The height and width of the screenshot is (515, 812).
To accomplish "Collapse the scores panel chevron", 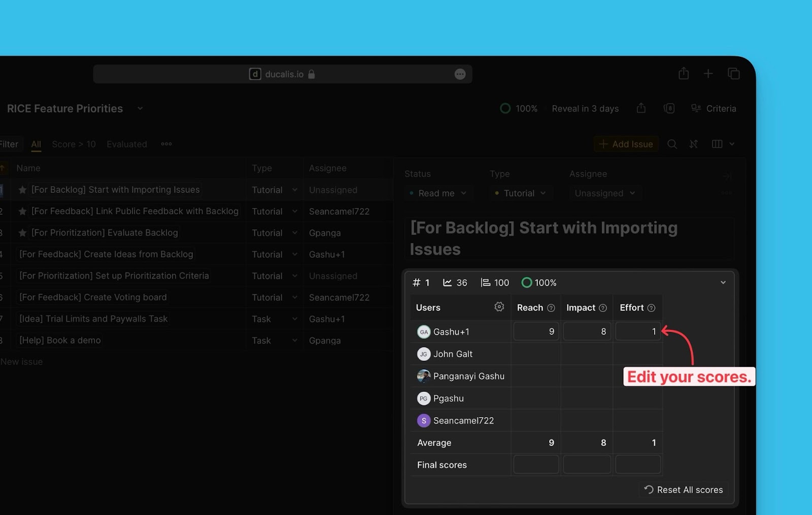I will coord(723,283).
